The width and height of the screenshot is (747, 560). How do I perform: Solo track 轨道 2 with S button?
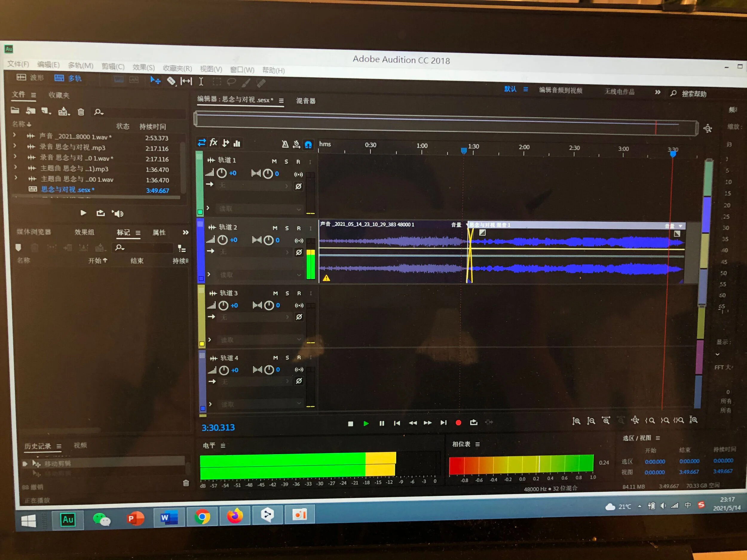[x=287, y=228]
